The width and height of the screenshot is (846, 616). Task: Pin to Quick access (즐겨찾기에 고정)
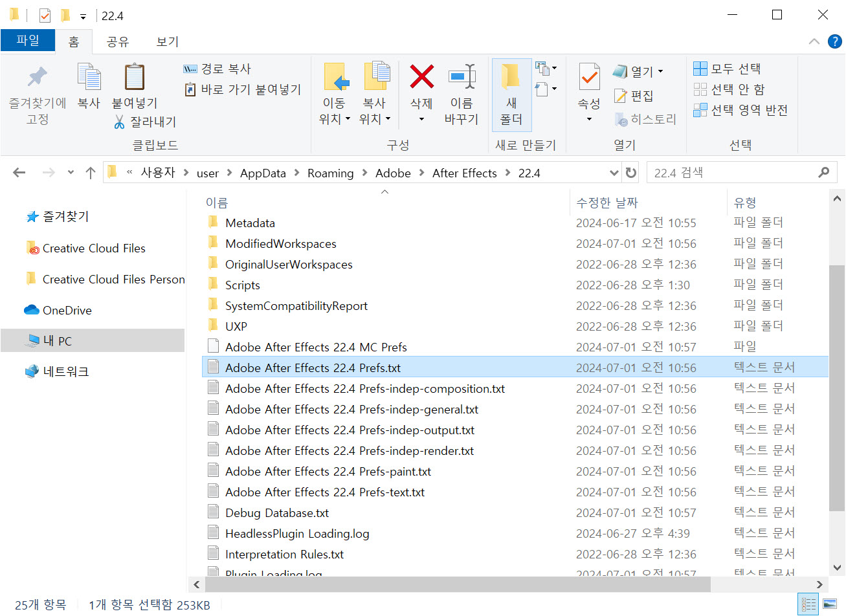coord(37,94)
